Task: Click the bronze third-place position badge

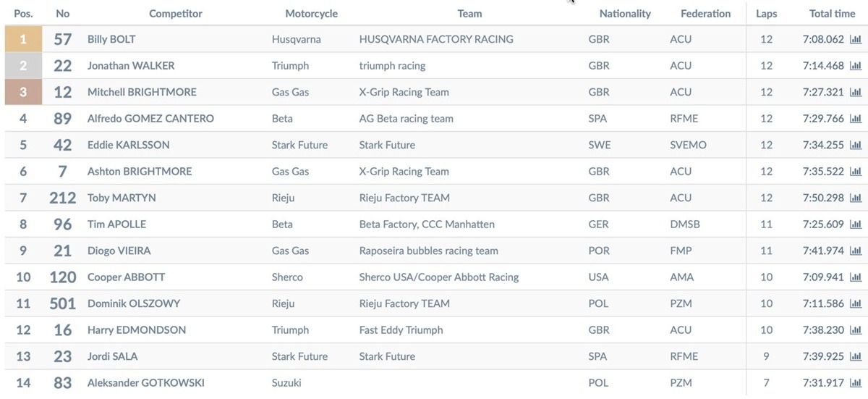Action: 23,93
